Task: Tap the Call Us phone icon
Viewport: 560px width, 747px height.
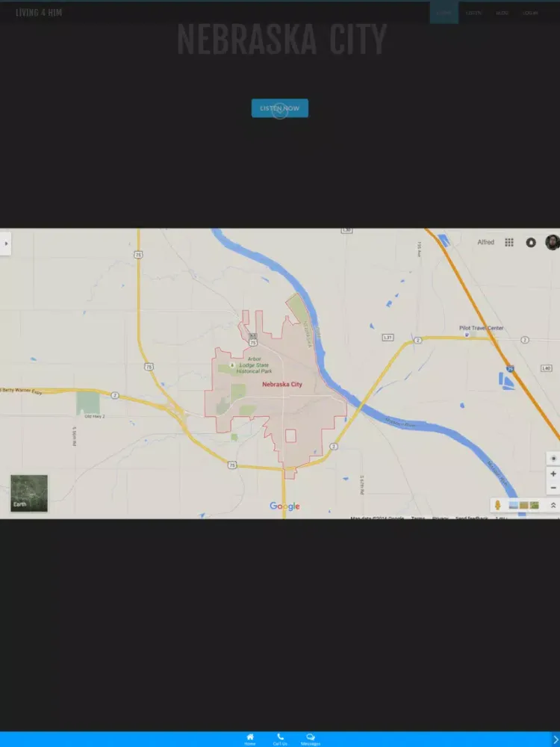Action: click(x=280, y=737)
